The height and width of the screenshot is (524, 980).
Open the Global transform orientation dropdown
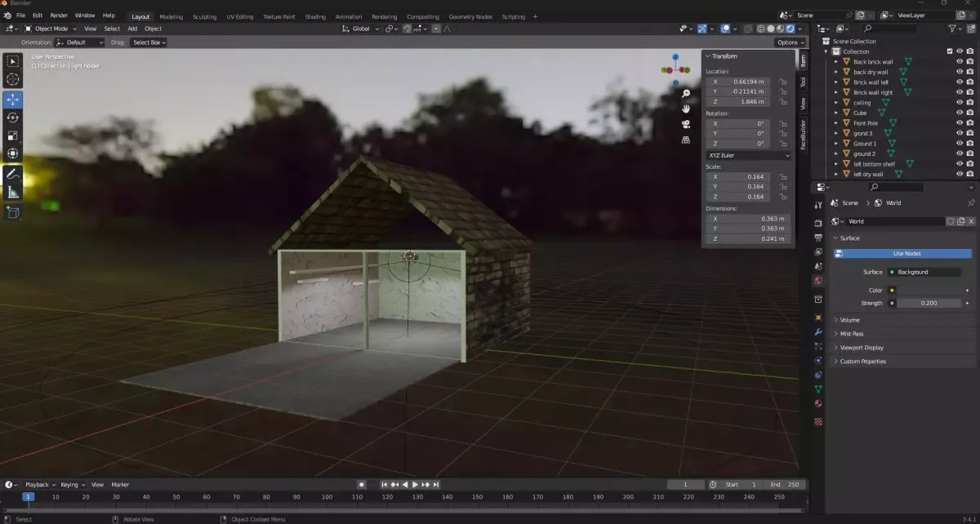coord(360,29)
